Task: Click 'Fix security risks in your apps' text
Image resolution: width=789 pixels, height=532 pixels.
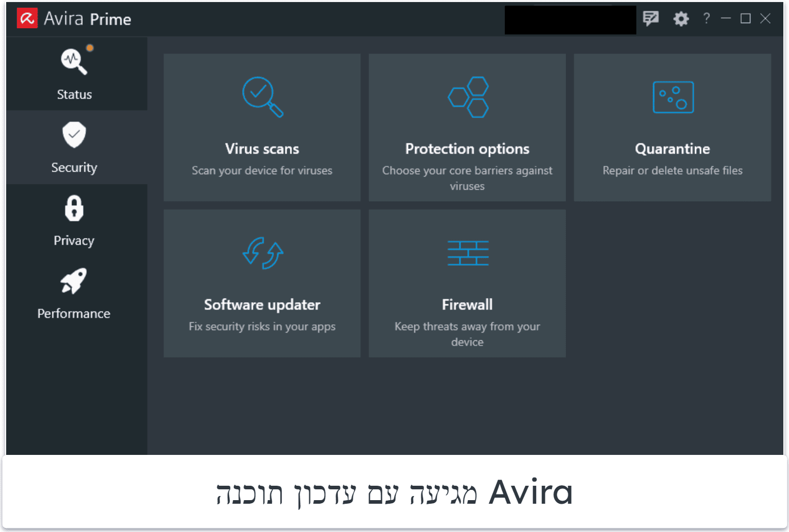Action: tap(262, 326)
